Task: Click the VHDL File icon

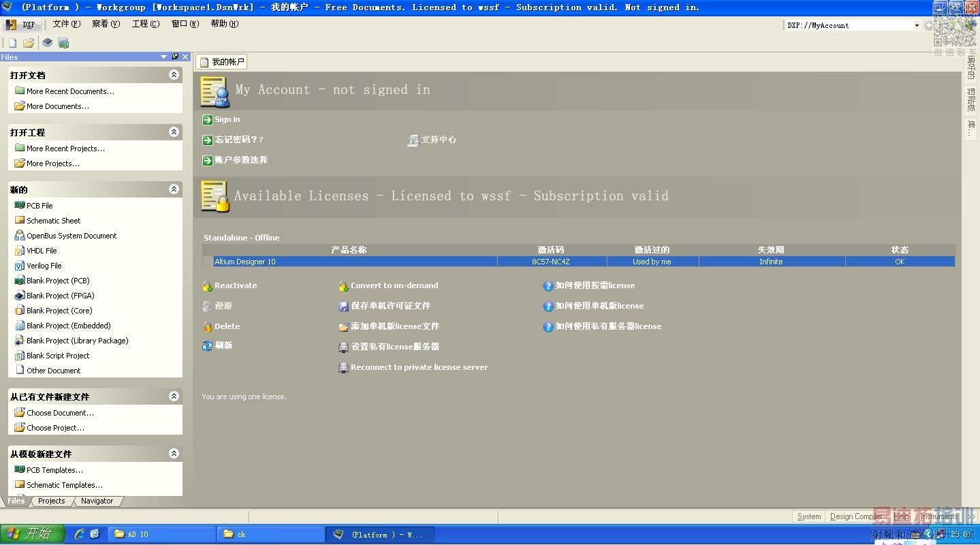Action: click(x=20, y=250)
